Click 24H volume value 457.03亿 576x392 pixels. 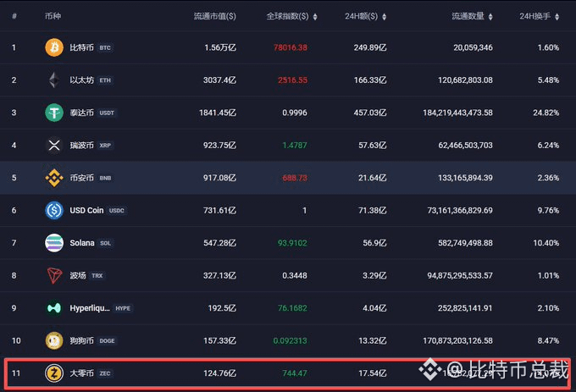[370, 113]
